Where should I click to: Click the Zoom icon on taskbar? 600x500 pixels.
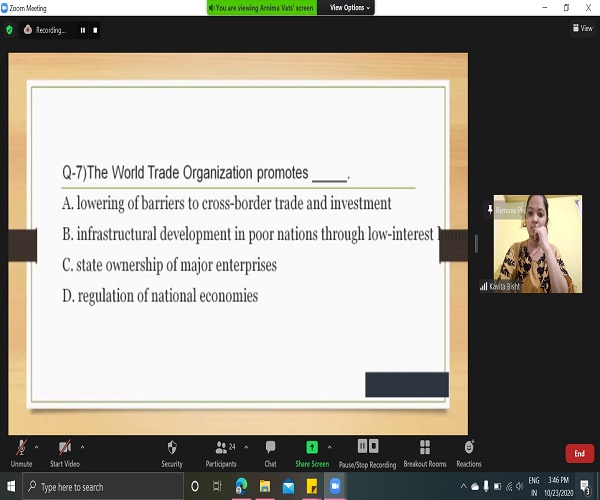click(335, 487)
